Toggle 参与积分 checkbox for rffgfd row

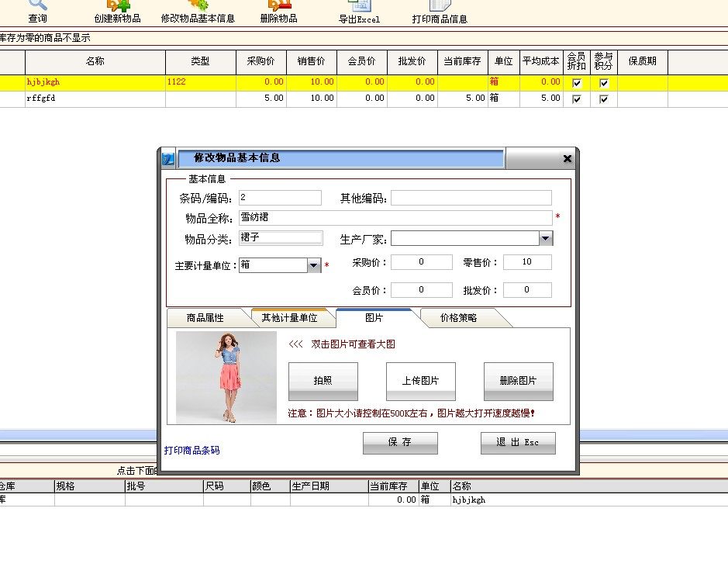pyautogui.click(x=603, y=99)
